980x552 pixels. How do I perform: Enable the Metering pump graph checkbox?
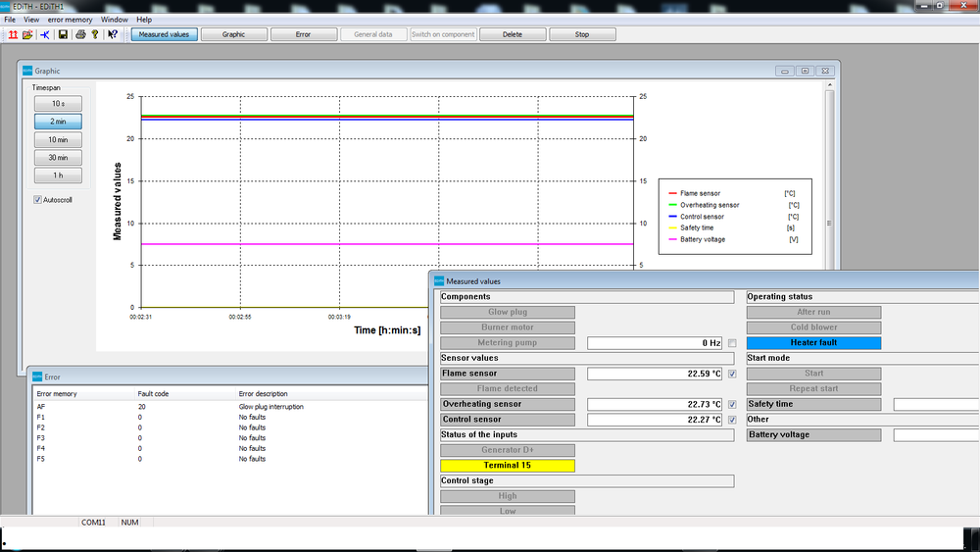[732, 343]
